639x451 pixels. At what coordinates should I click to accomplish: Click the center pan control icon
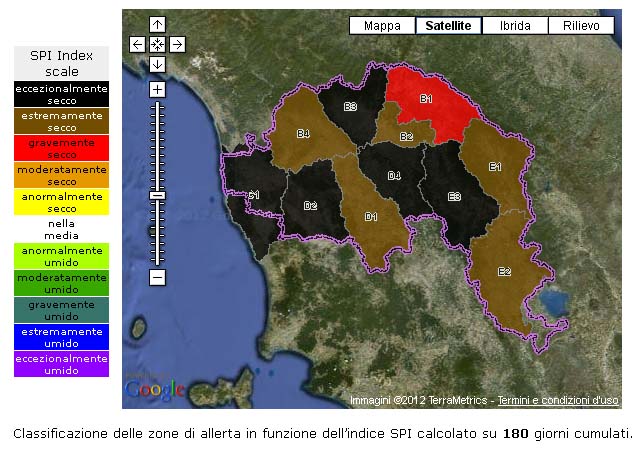tap(157, 44)
